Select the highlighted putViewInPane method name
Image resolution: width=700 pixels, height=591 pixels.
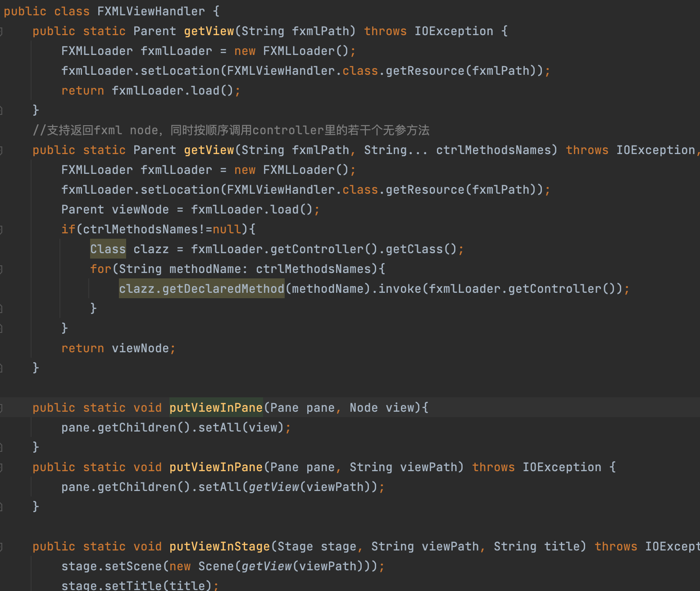click(x=216, y=407)
